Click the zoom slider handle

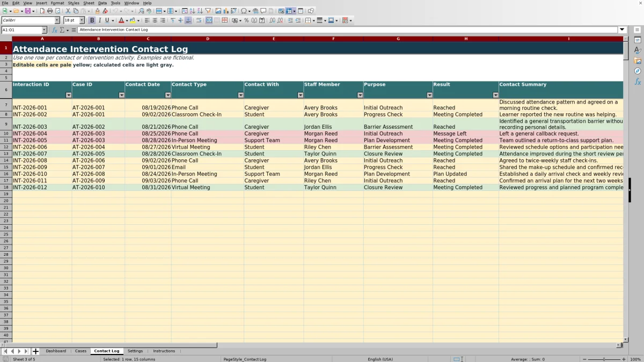(x=604, y=359)
